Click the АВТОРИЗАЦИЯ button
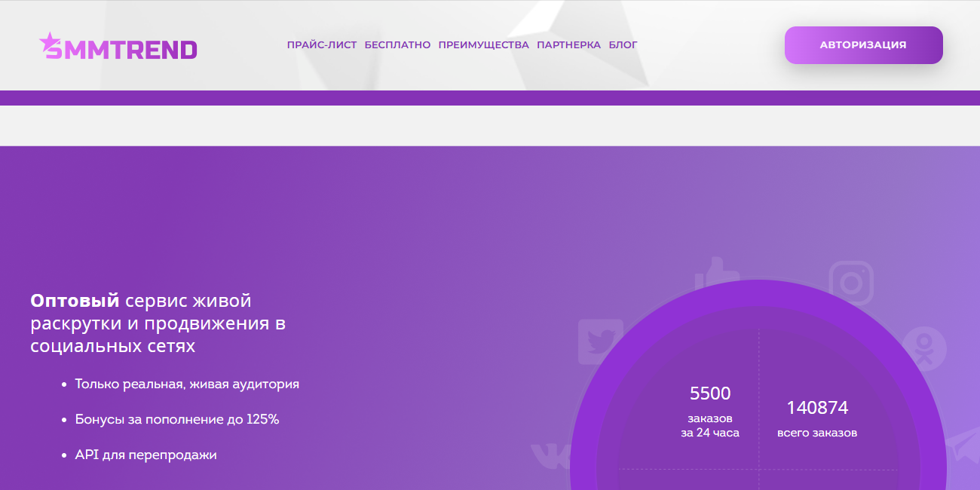The height and width of the screenshot is (490, 980). [864, 45]
